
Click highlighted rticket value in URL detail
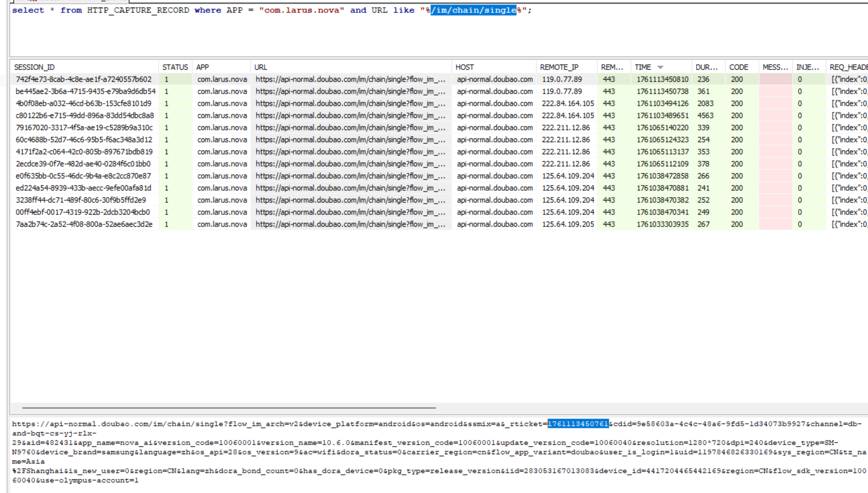pos(578,424)
